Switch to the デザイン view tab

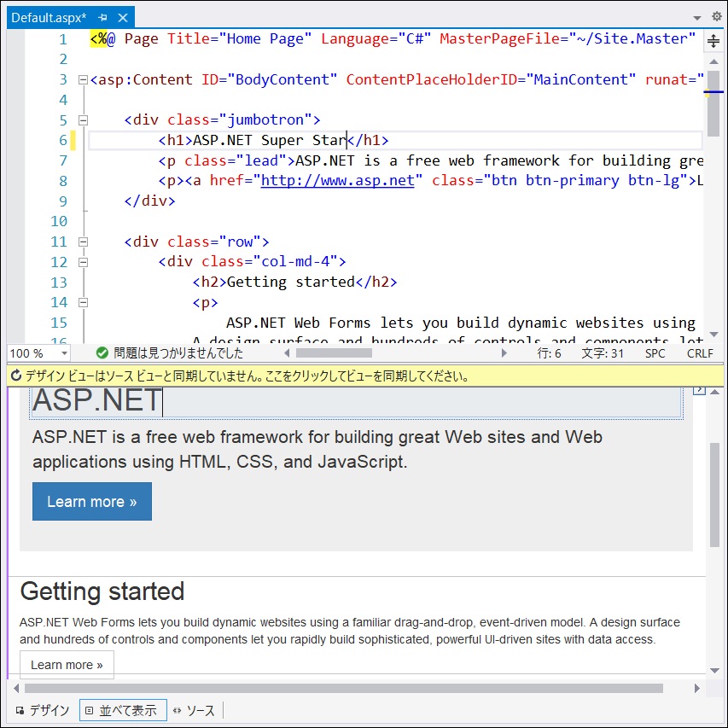(43, 710)
